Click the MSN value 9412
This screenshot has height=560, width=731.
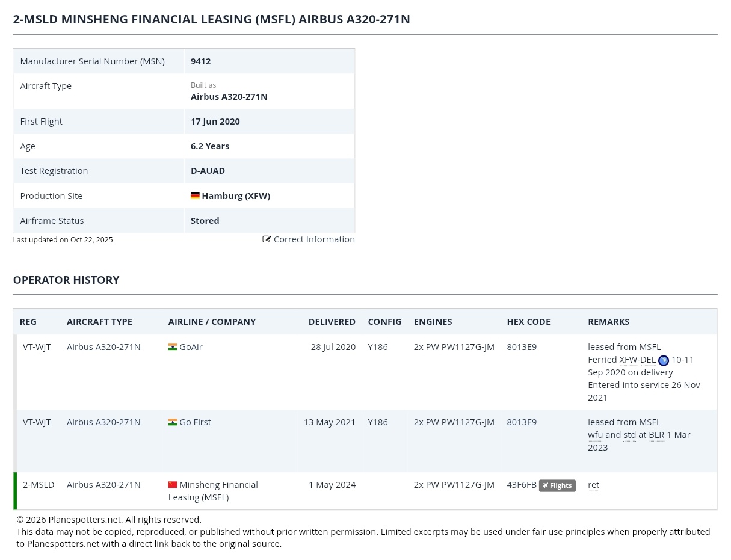200,61
